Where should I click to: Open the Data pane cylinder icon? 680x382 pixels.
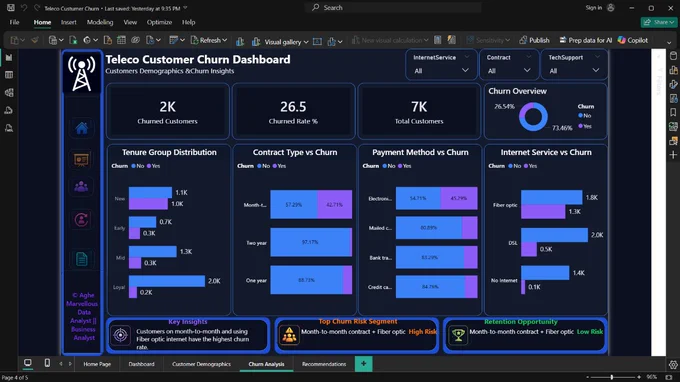(x=673, y=56)
